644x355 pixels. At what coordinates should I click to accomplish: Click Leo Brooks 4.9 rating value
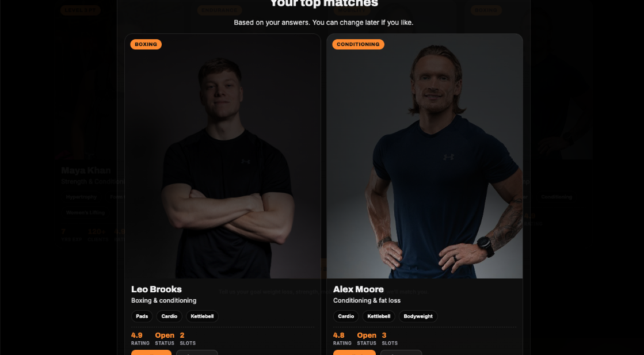coord(137,335)
